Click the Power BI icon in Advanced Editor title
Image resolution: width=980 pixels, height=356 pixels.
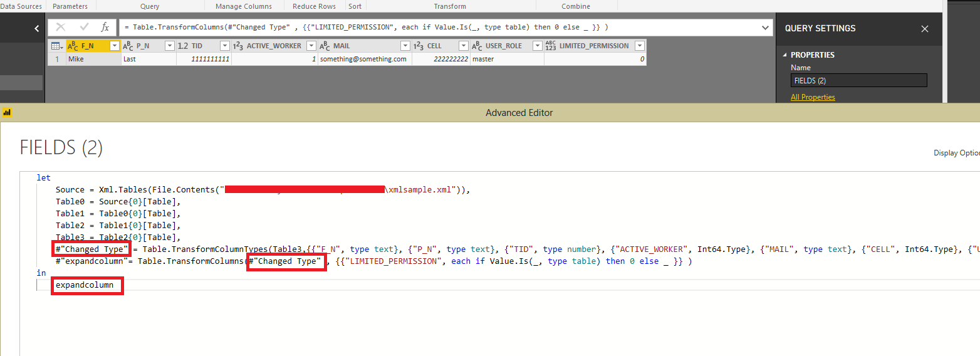pos(7,113)
